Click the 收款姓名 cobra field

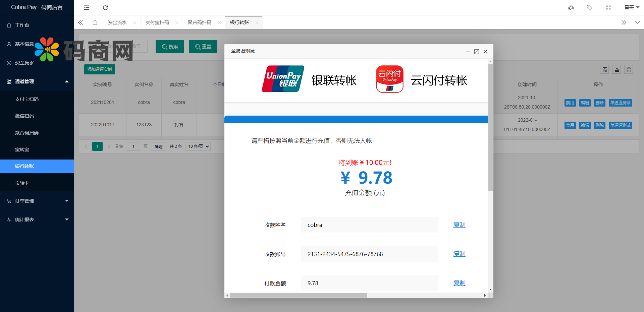[x=369, y=225]
